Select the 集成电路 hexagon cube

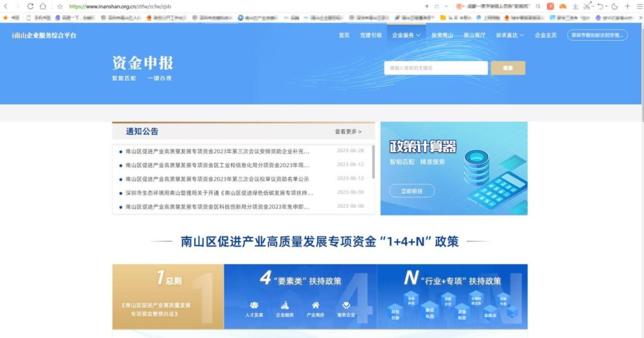pos(429,311)
